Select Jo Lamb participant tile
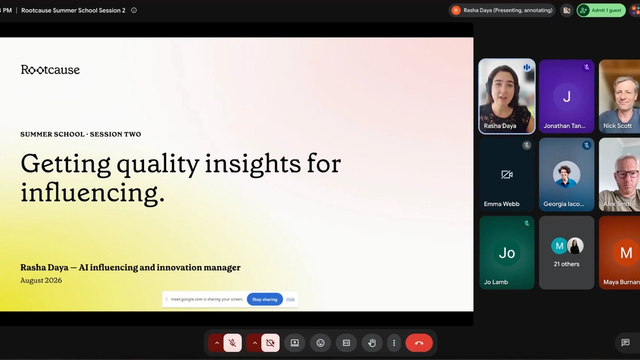 [507, 253]
